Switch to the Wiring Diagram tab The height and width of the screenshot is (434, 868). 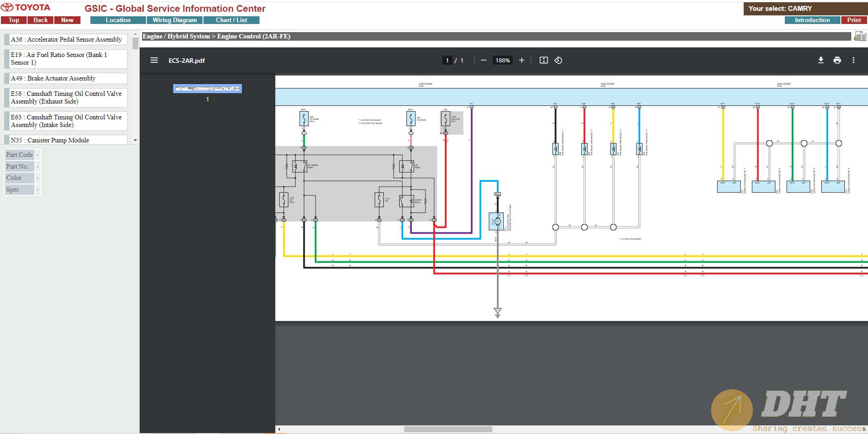(175, 20)
